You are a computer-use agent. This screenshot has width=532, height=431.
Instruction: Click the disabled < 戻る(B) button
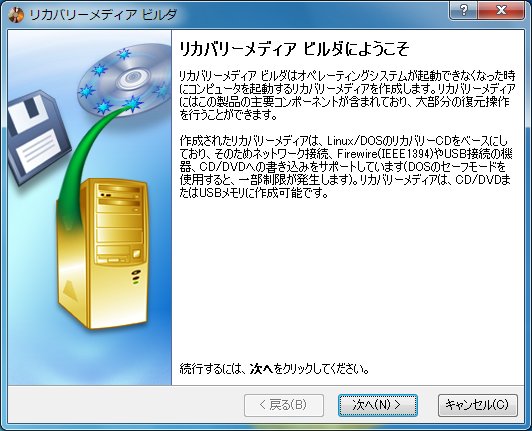tap(284, 405)
